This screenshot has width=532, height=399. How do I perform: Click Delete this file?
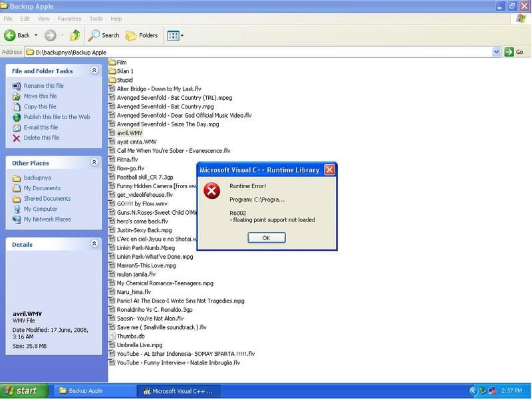click(41, 138)
